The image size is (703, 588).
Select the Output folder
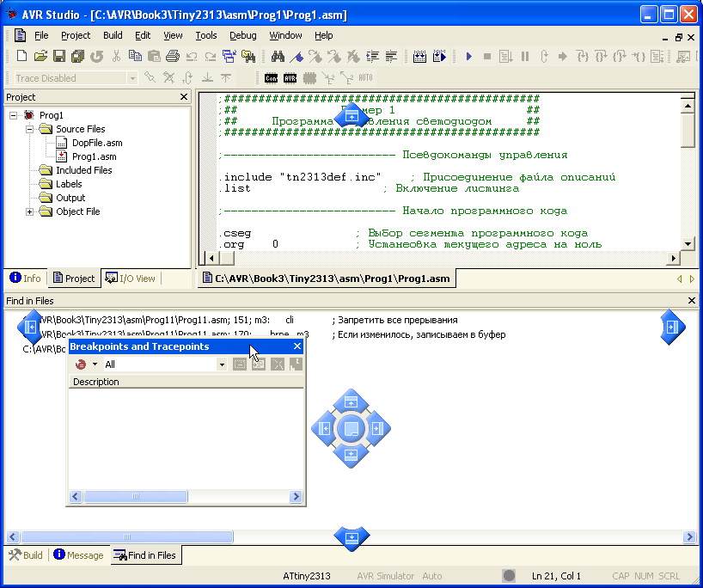[x=70, y=198]
